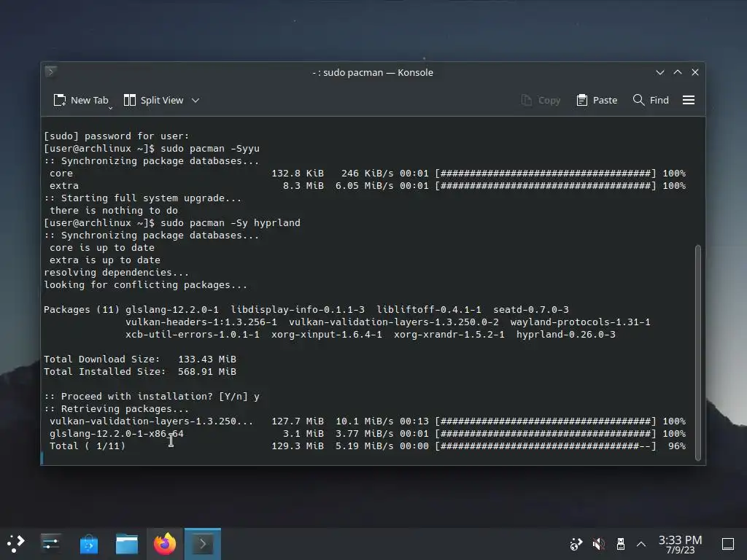The image size is (747, 560).
Task: Expand the New Tab profile dropdown arrow
Action: coord(111,108)
